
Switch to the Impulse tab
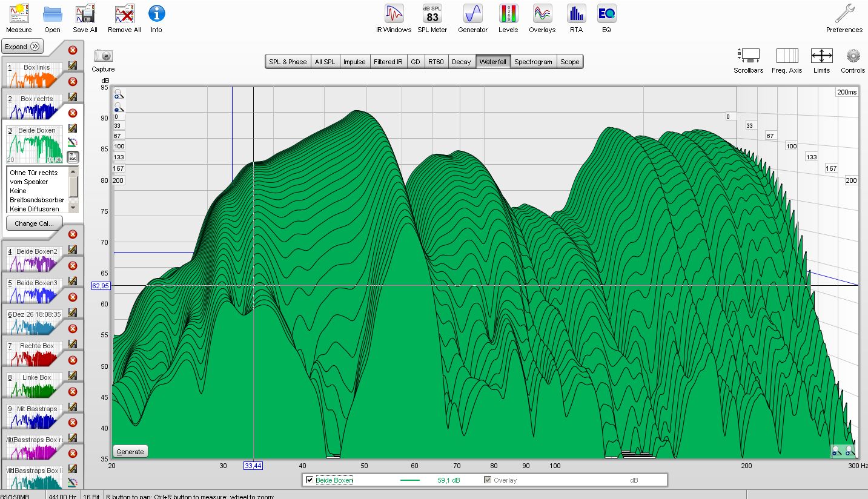[354, 62]
